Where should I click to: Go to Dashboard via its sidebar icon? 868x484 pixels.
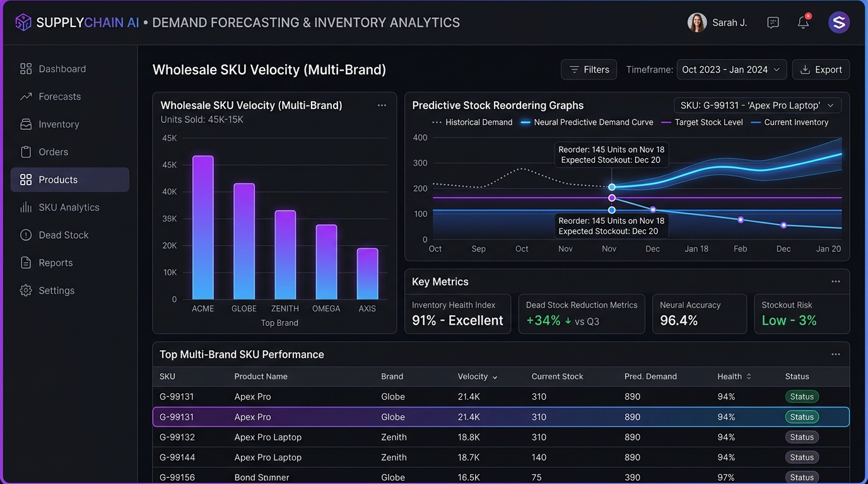click(x=26, y=69)
